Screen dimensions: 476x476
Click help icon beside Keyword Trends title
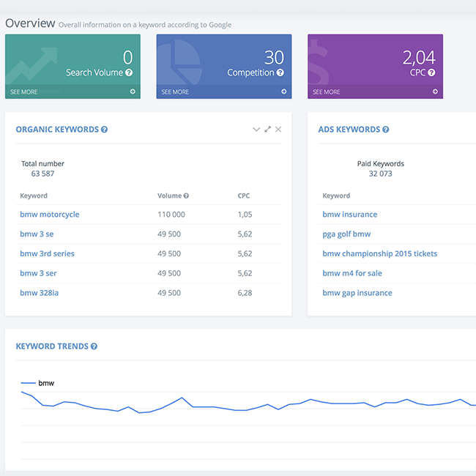pos(94,346)
